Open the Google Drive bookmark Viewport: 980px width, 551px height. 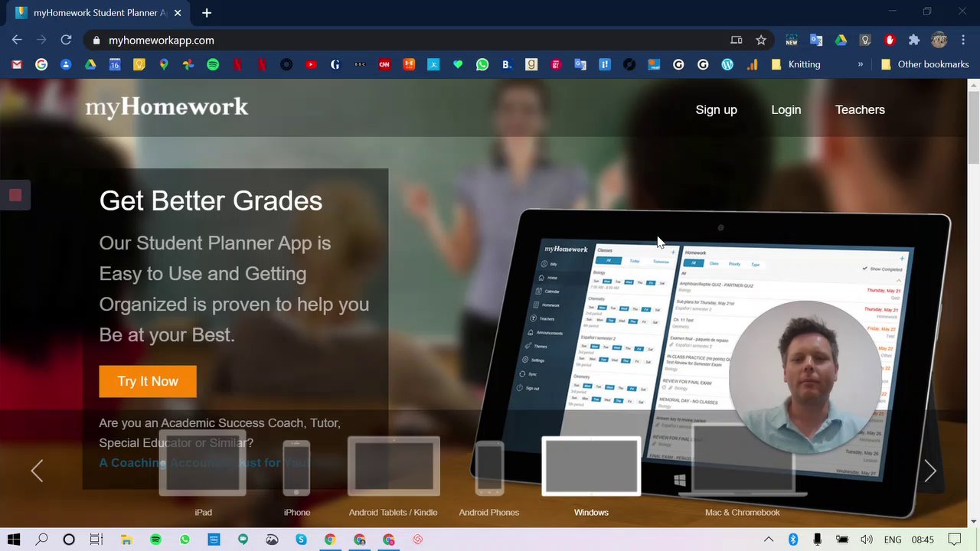[x=90, y=64]
